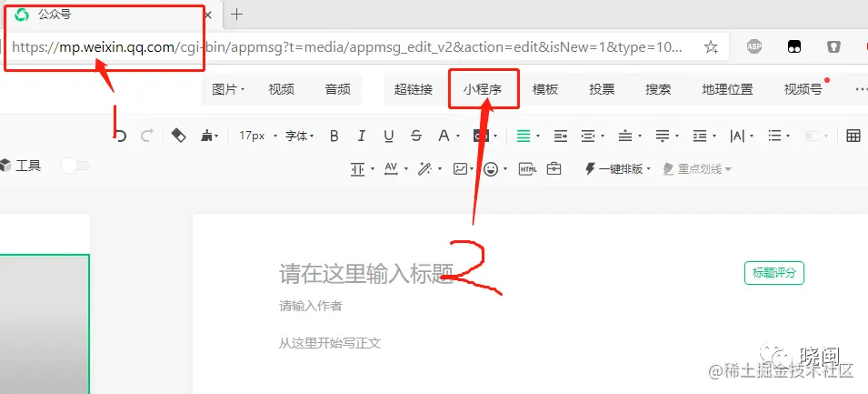Toggle bold formatting (B)
Viewport: 868px width, 394px height.
coord(334,136)
